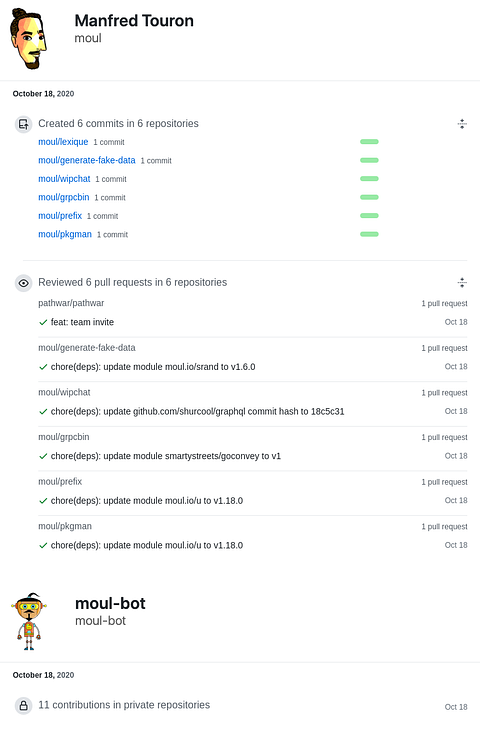Open the moul/lexique repository link
The height and width of the screenshot is (743, 480).
click(63, 142)
